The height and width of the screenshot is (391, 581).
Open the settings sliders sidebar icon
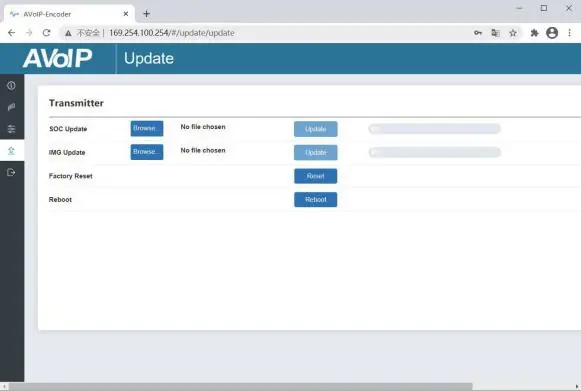click(x=11, y=129)
